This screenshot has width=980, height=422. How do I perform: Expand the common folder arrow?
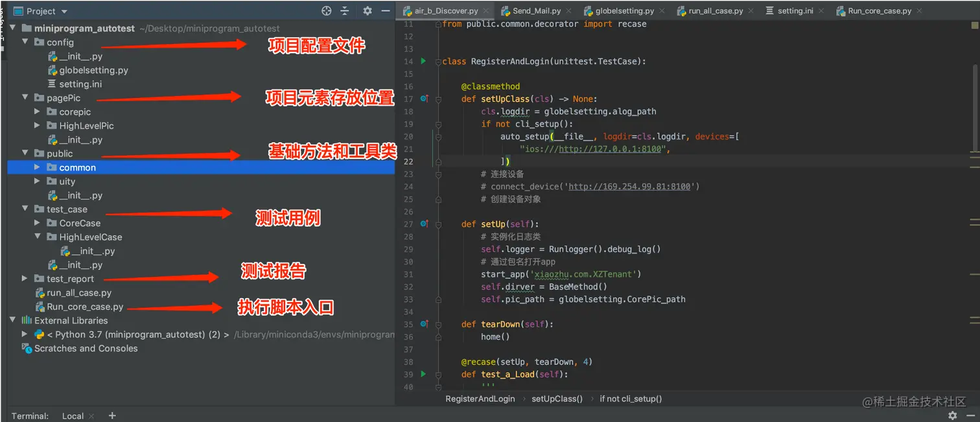click(38, 167)
